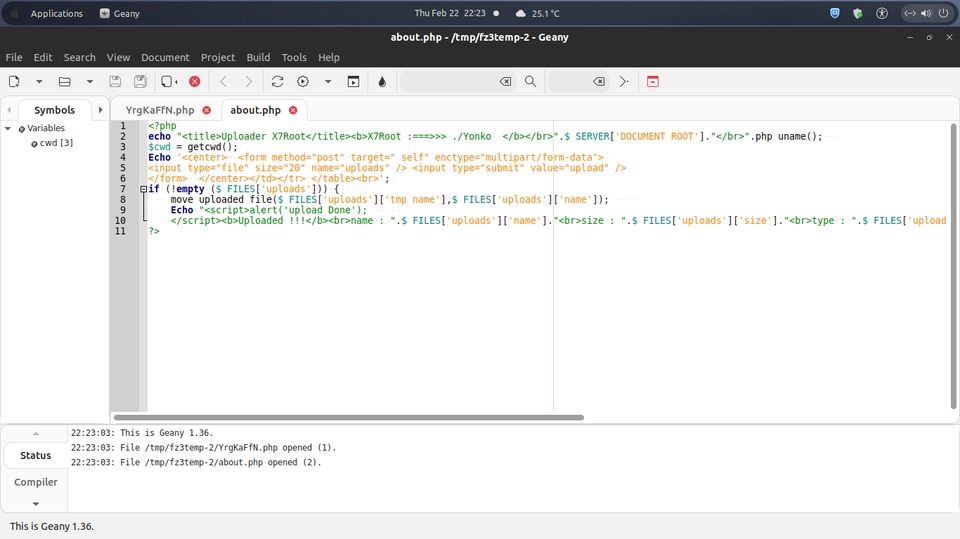Clear the search field text
Viewport: 960px width, 539px height.
point(505,81)
